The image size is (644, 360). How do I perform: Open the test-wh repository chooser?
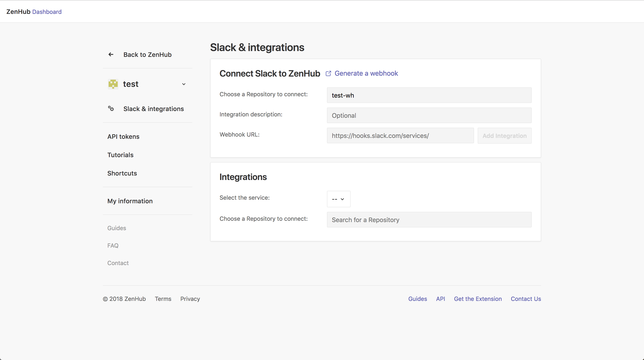[x=429, y=95]
